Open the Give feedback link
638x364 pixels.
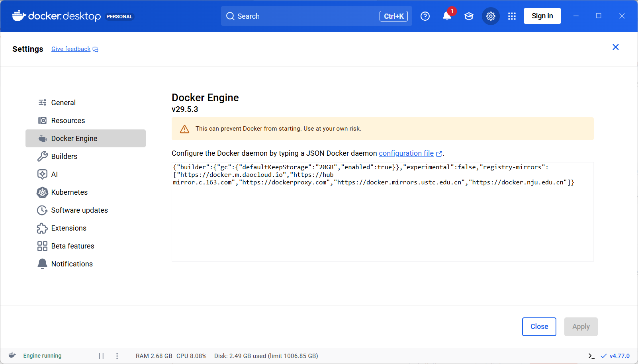click(x=71, y=49)
